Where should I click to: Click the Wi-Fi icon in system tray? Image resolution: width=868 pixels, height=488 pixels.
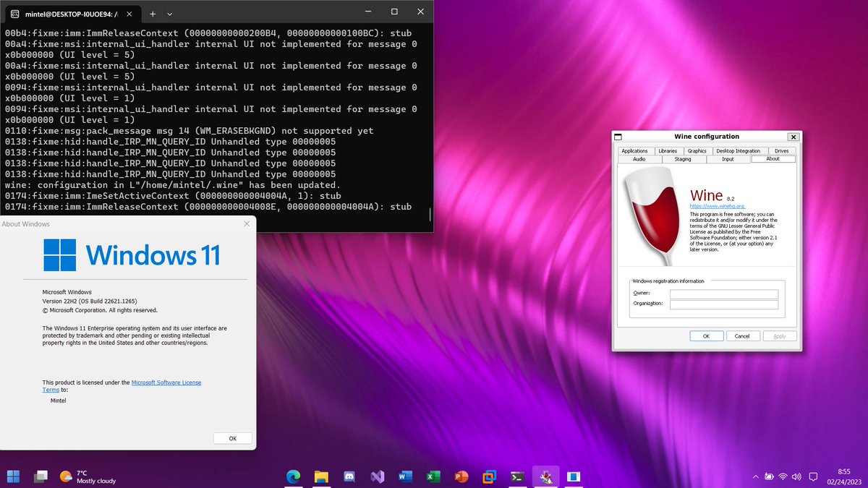tap(783, 476)
